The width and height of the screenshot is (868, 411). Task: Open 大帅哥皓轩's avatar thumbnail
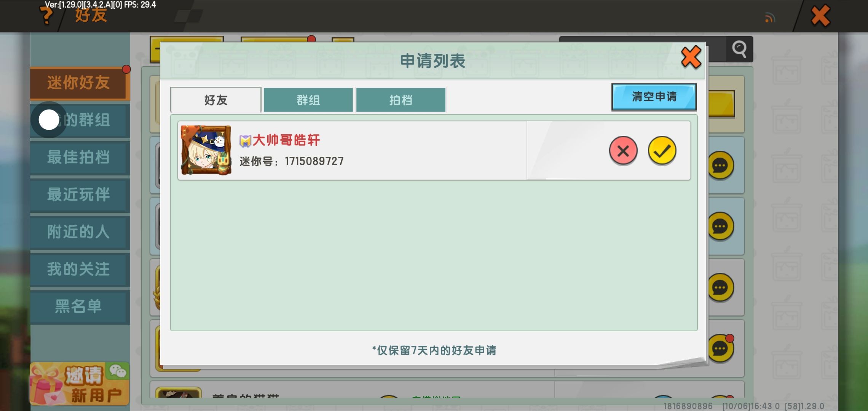tap(206, 150)
